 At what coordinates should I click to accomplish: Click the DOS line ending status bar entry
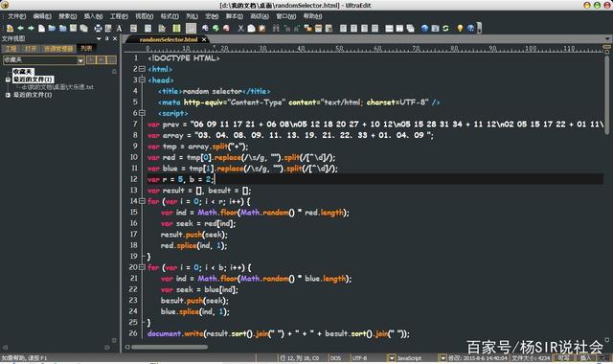point(335,357)
